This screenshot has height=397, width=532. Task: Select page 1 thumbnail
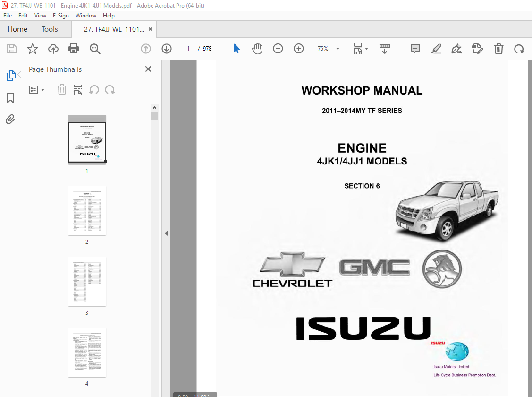pos(87,140)
